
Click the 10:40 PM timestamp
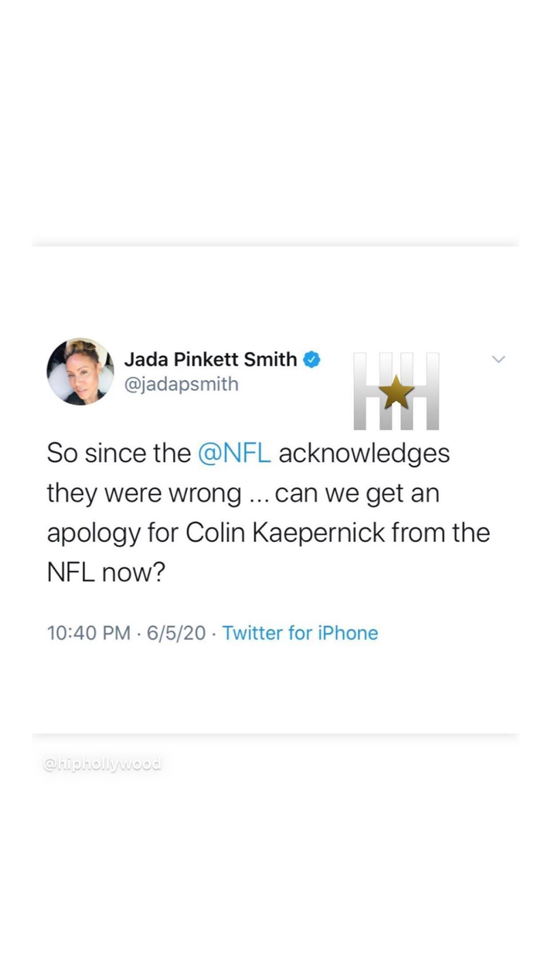tap(88, 633)
